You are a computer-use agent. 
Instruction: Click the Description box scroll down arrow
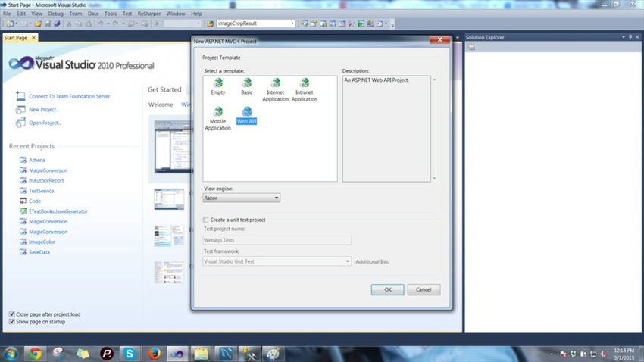[x=434, y=179]
